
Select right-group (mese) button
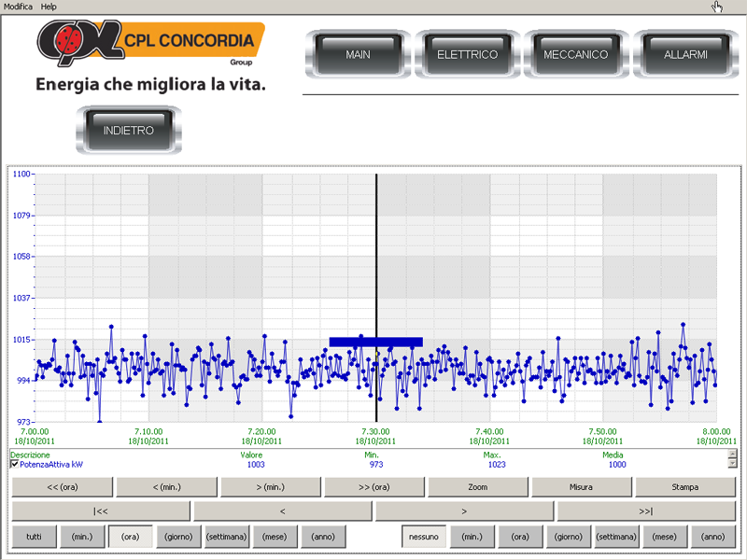[x=665, y=537]
